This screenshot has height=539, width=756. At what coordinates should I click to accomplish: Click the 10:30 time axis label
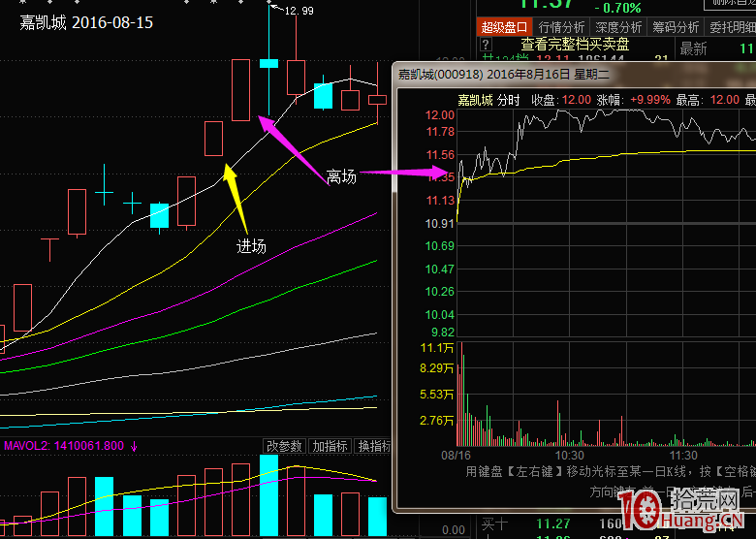pos(569,455)
